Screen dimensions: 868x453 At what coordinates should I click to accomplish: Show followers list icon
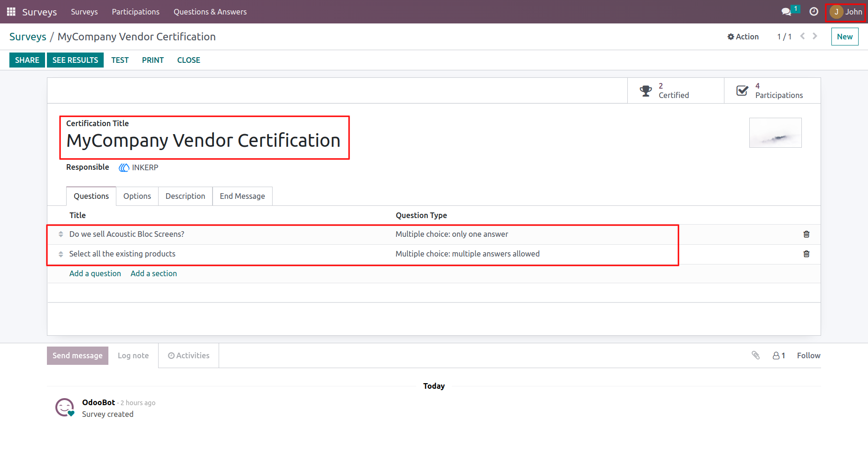(779, 355)
